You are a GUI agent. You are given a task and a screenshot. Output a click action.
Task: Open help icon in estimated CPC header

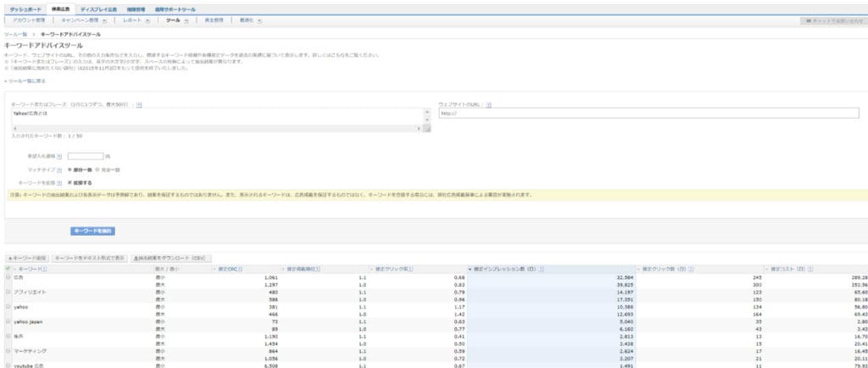tap(240, 269)
